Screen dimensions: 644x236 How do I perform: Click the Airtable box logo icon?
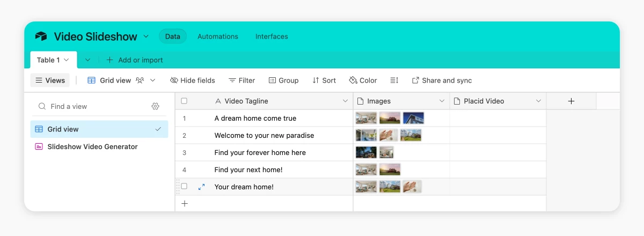pos(41,36)
